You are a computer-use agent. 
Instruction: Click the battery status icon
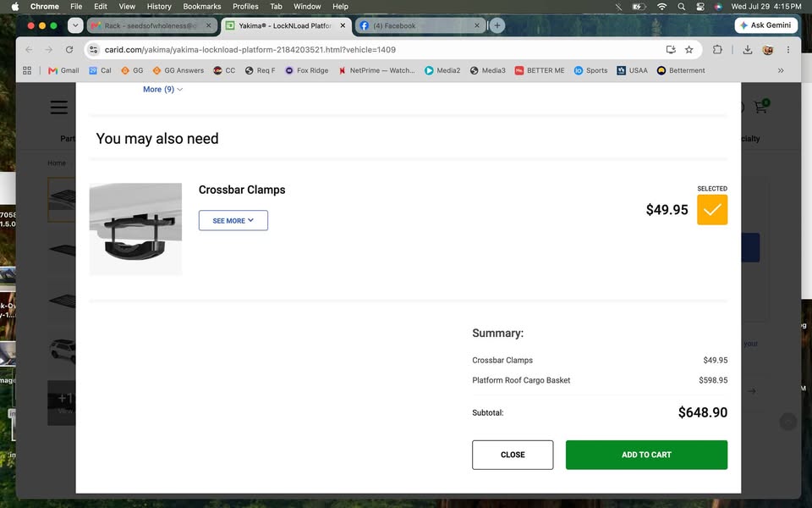tap(639, 6)
